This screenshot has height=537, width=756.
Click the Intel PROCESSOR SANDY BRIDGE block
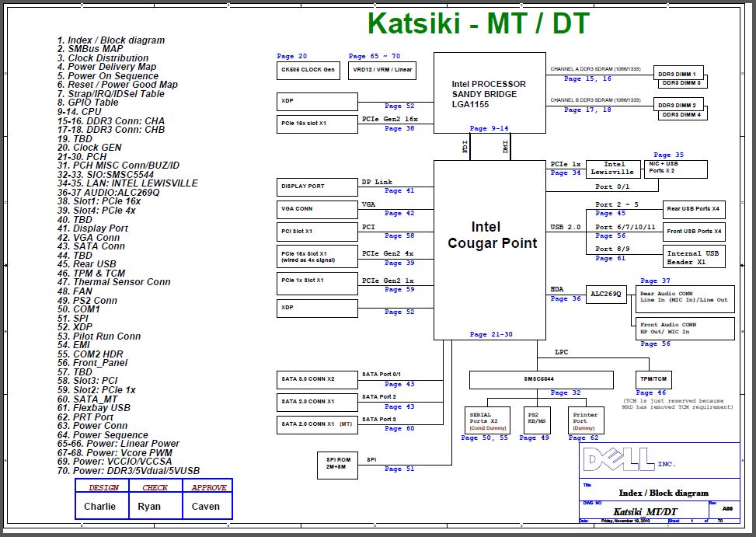click(x=489, y=93)
